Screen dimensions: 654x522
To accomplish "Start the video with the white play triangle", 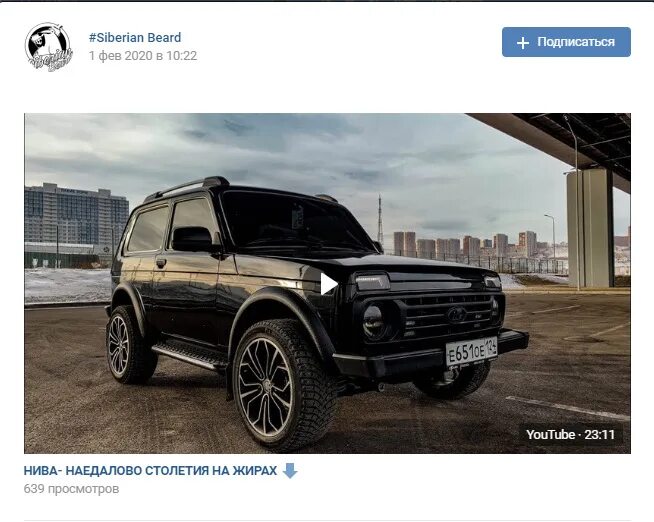I will (x=329, y=284).
